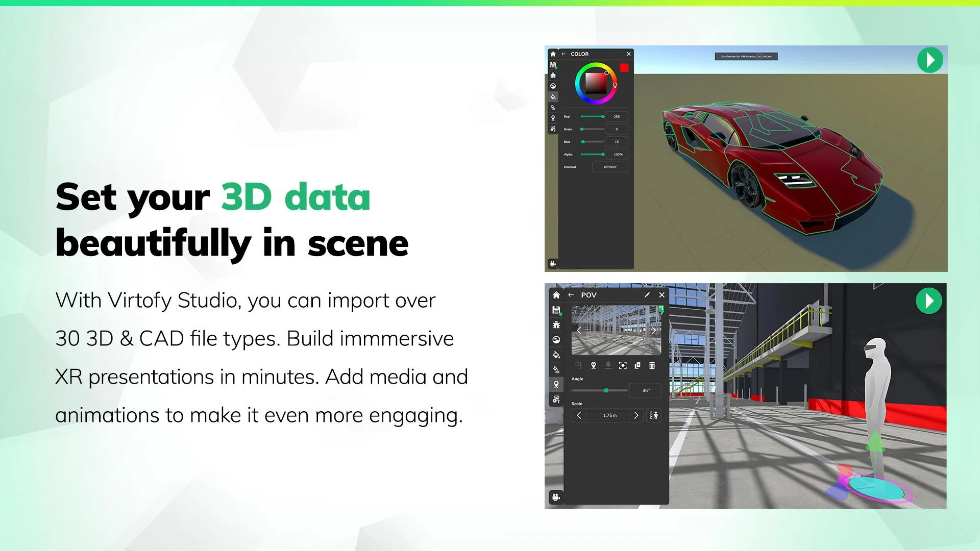
Task: Click the red color preview swatch
Action: click(624, 68)
